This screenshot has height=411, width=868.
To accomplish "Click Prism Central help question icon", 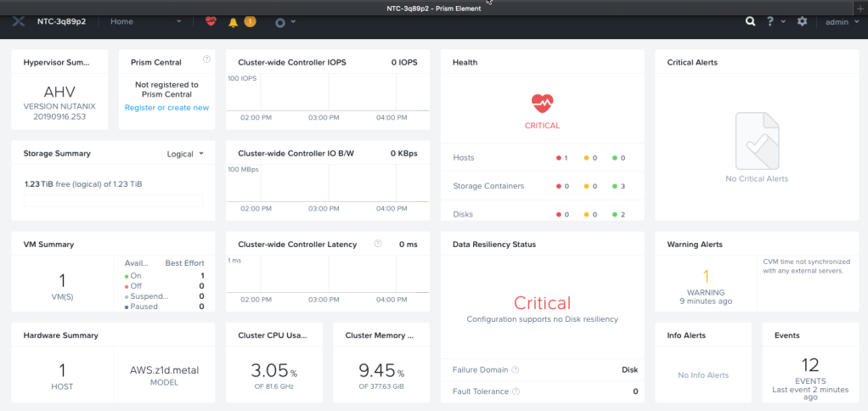I will 206,59.
